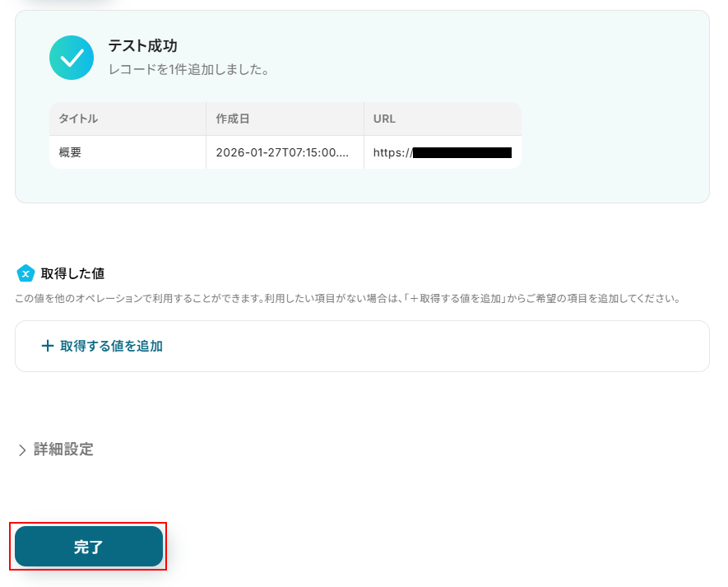Click the 完了 button
The height and width of the screenshot is (587, 728).
tap(89, 547)
